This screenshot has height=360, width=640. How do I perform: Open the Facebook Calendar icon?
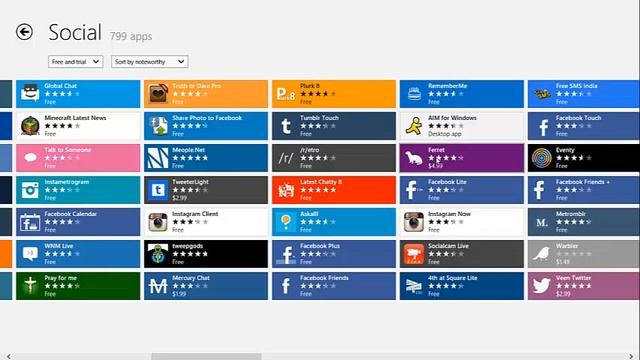(x=30, y=222)
